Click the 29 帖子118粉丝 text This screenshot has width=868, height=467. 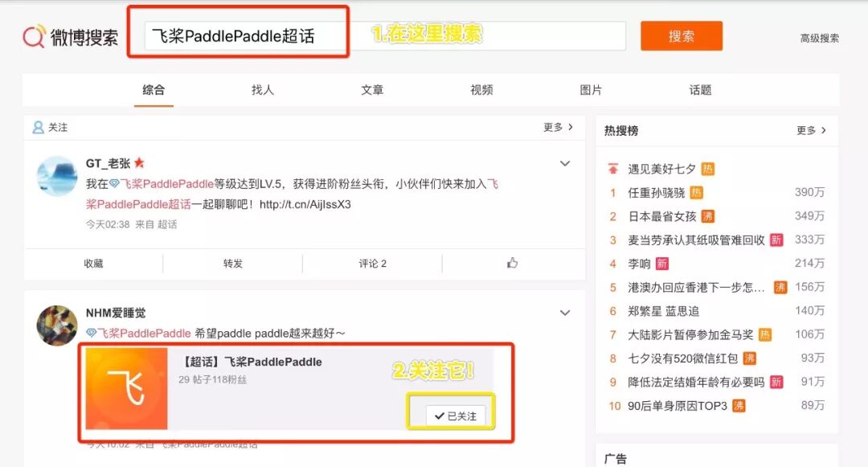click(x=212, y=379)
